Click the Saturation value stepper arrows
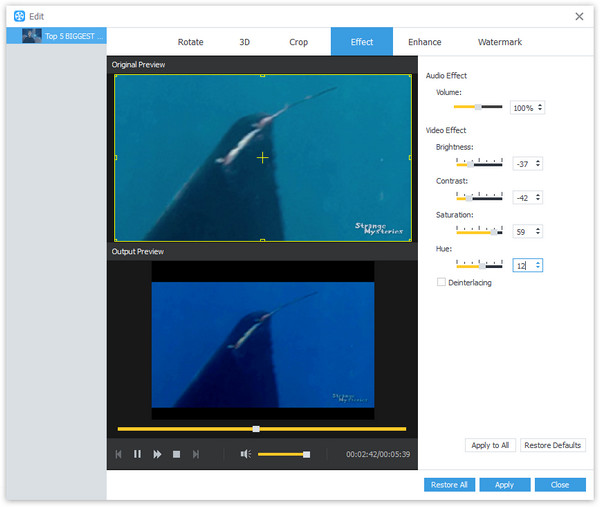Screen dimensions: 600x507 [538, 231]
